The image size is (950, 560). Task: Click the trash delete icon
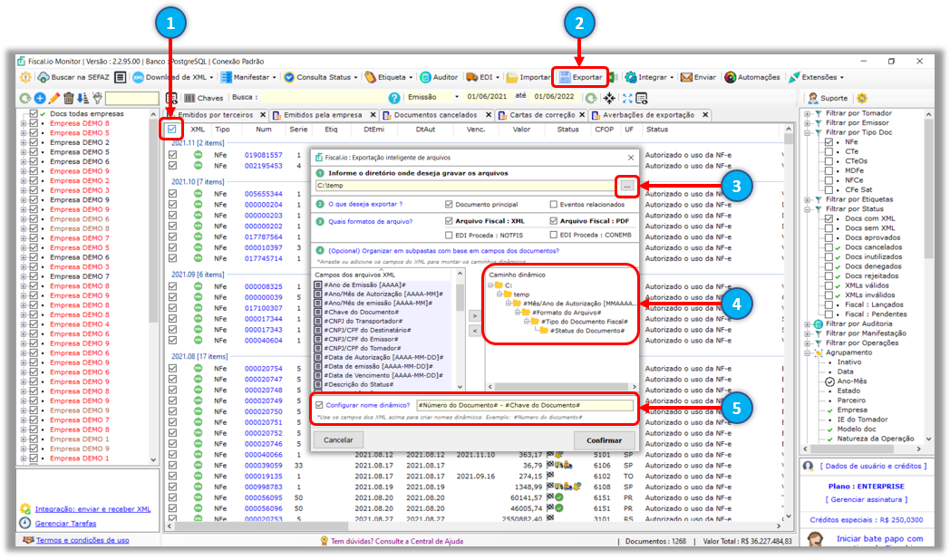pyautogui.click(x=69, y=98)
